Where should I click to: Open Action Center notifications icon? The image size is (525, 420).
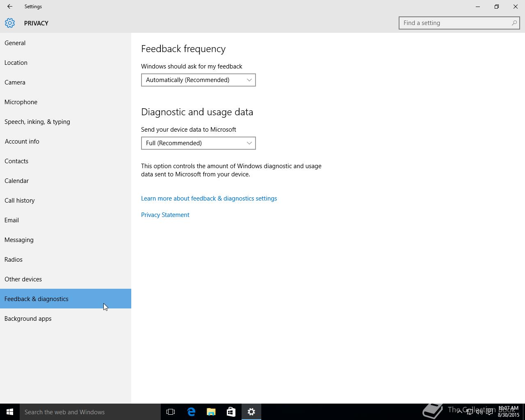tap(489, 412)
